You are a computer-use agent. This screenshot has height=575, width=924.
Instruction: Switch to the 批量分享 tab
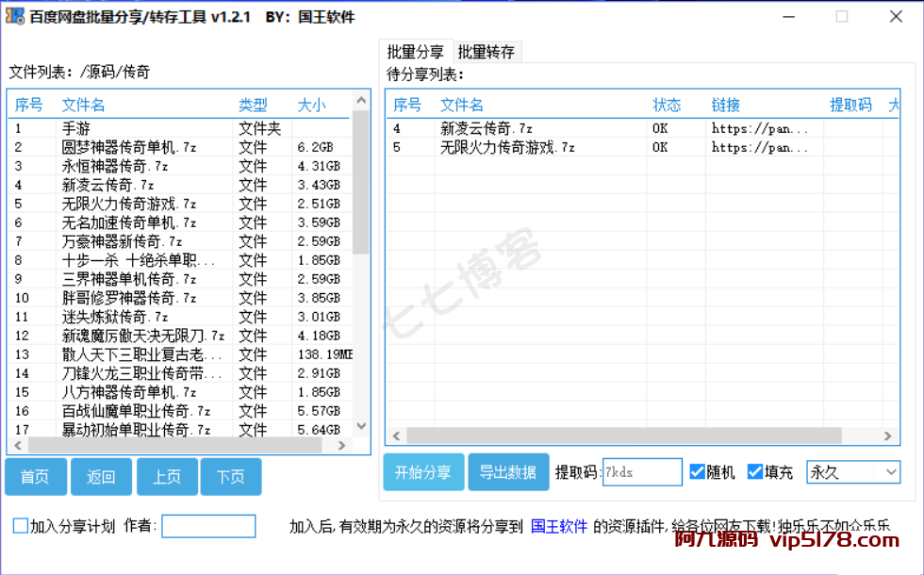416,52
